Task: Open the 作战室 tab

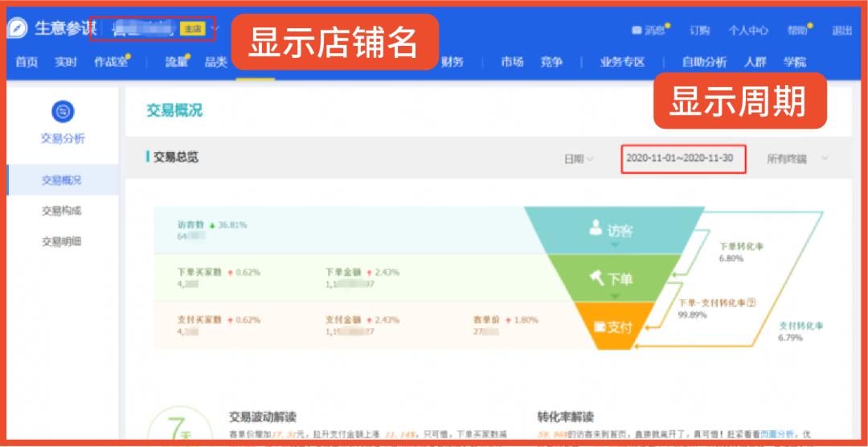Action: pos(111,62)
